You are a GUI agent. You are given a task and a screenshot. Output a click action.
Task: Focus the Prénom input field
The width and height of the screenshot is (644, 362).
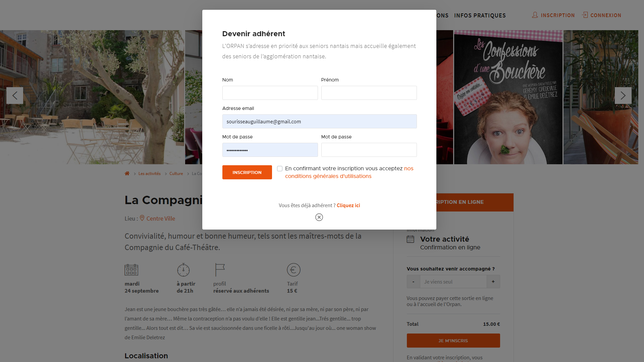coord(369,93)
